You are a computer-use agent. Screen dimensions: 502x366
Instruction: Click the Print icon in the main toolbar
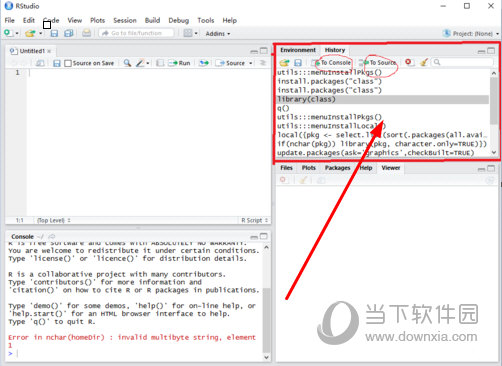click(x=87, y=33)
